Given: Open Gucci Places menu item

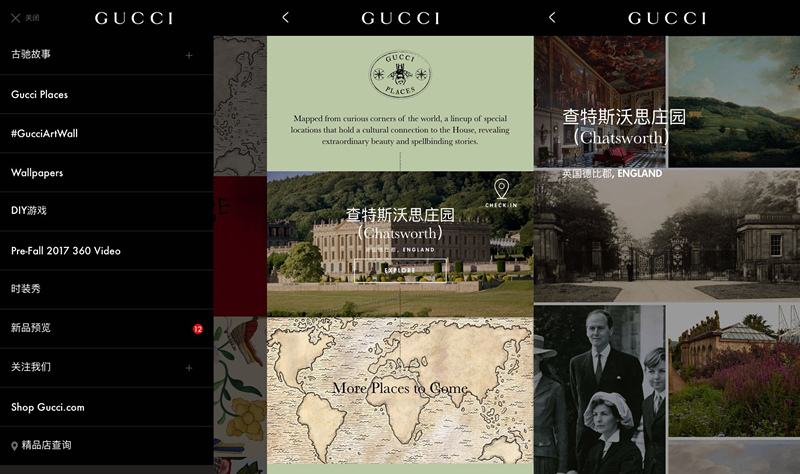Looking at the screenshot, I should click(107, 94).
